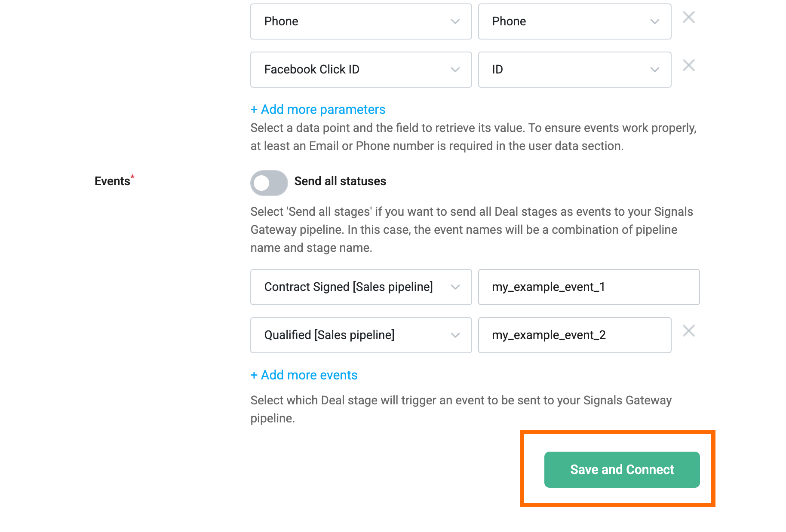Click the Save and Connect button

pyautogui.click(x=622, y=470)
